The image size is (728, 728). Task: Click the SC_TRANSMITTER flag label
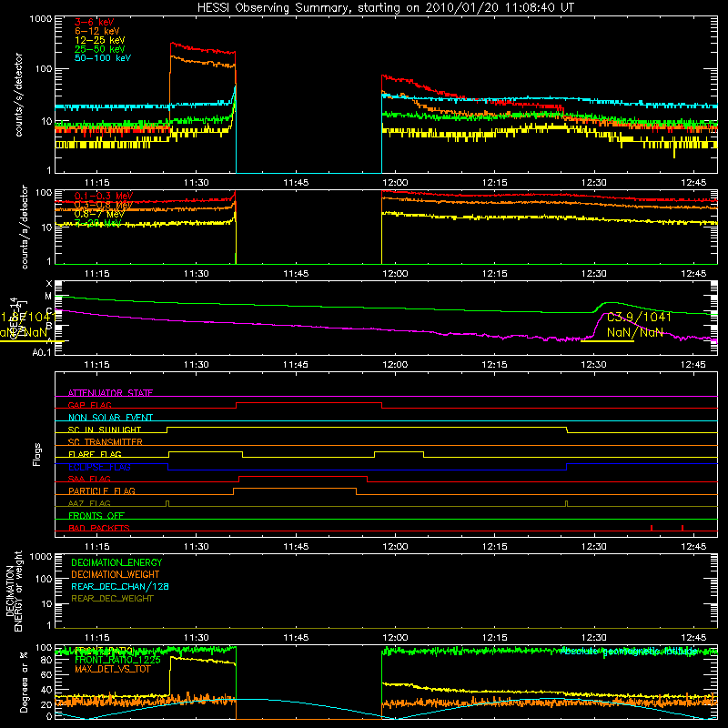pyautogui.click(x=106, y=441)
